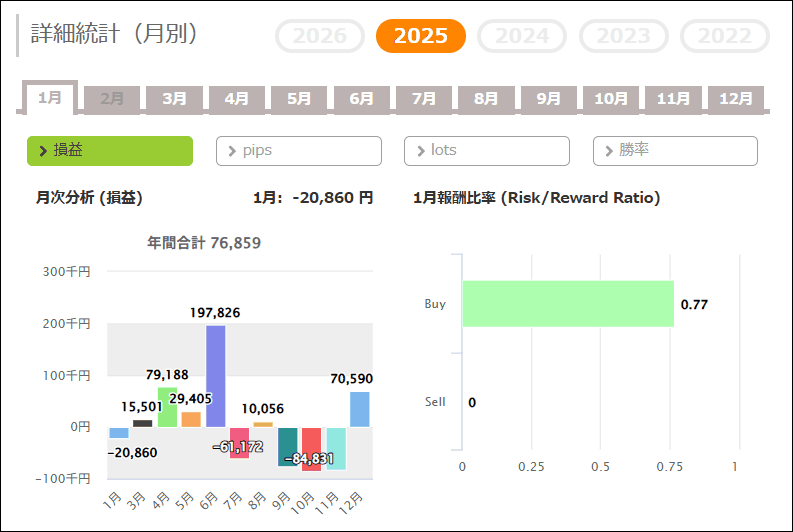This screenshot has height=532, width=793.
Task: Switch to the 3月 tab
Action: coord(174,98)
